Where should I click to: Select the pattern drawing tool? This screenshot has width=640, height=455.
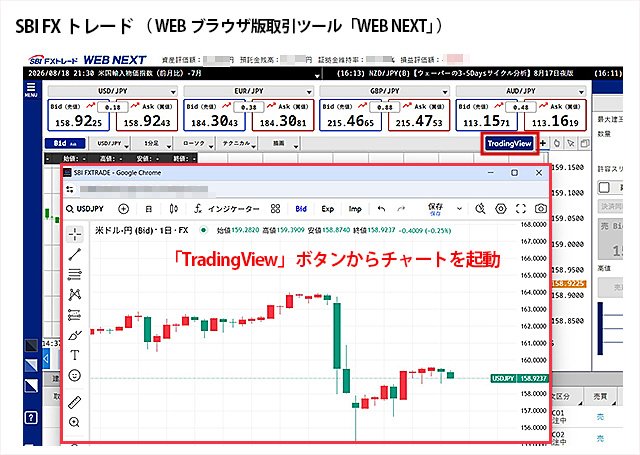tap(75, 295)
